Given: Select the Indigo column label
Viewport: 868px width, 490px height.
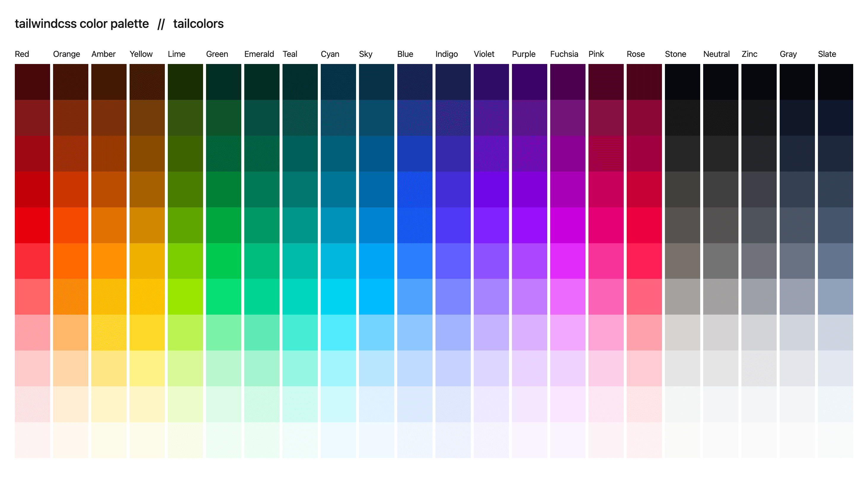Looking at the screenshot, I should pyautogui.click(x=447, y=54).
